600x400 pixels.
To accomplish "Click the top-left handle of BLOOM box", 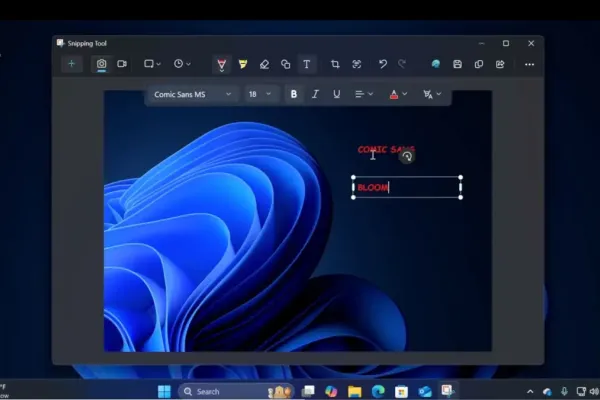I will click(x=353, y=177).
